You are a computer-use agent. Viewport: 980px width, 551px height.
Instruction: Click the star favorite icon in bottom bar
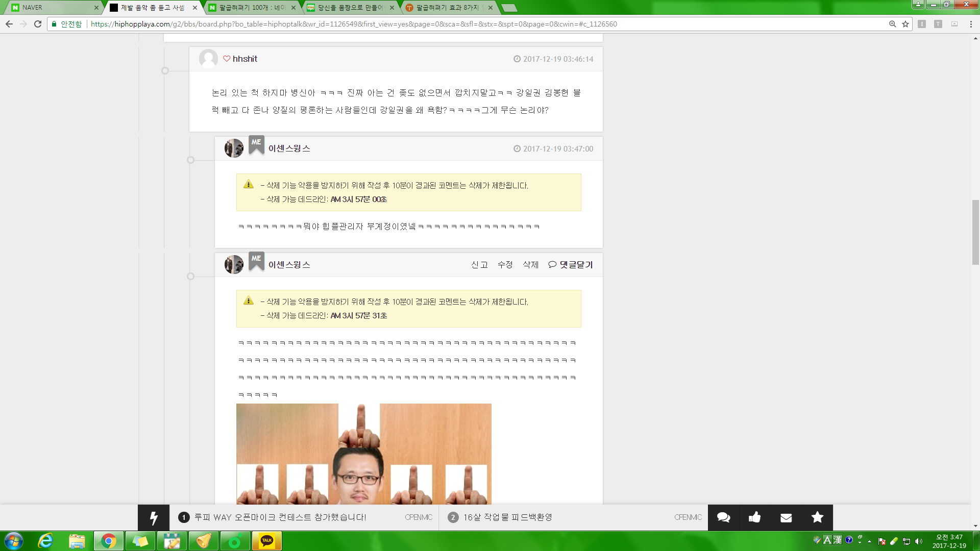point(817,517)
